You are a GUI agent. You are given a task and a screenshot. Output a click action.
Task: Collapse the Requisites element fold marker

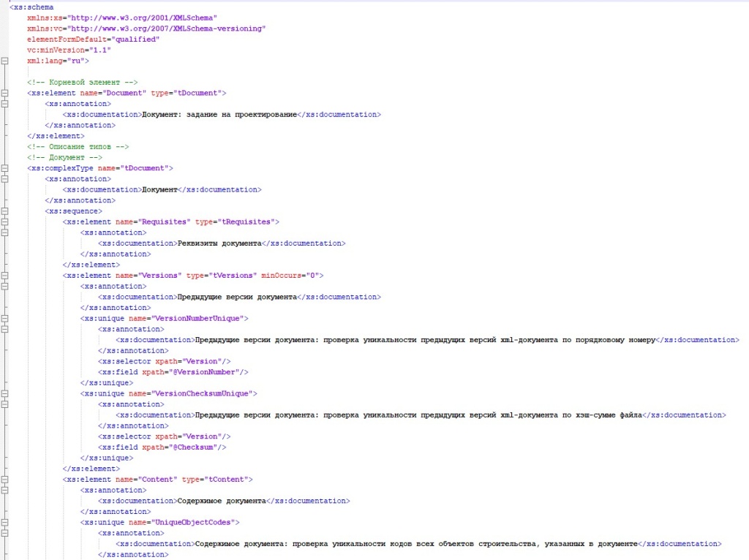tap(5, 222)
